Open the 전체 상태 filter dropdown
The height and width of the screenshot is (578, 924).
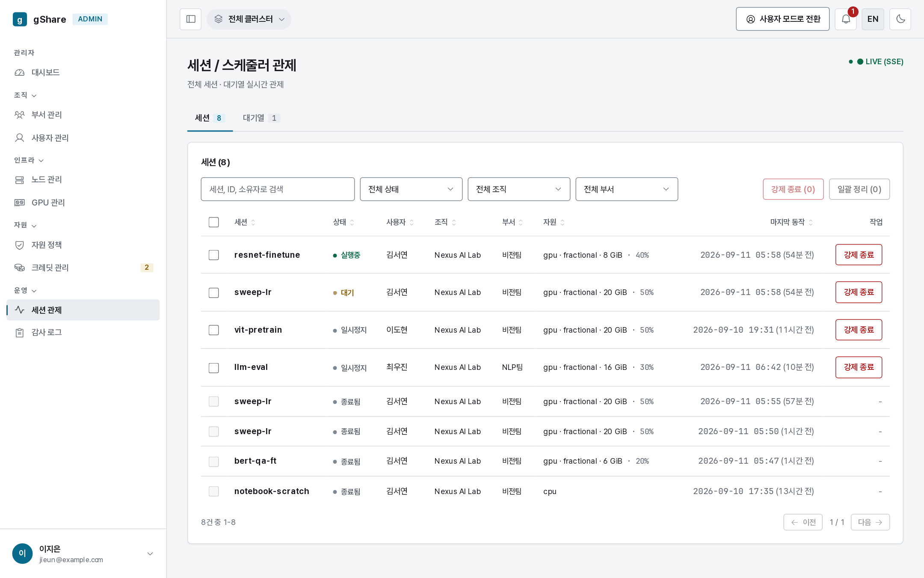point(411,189)
